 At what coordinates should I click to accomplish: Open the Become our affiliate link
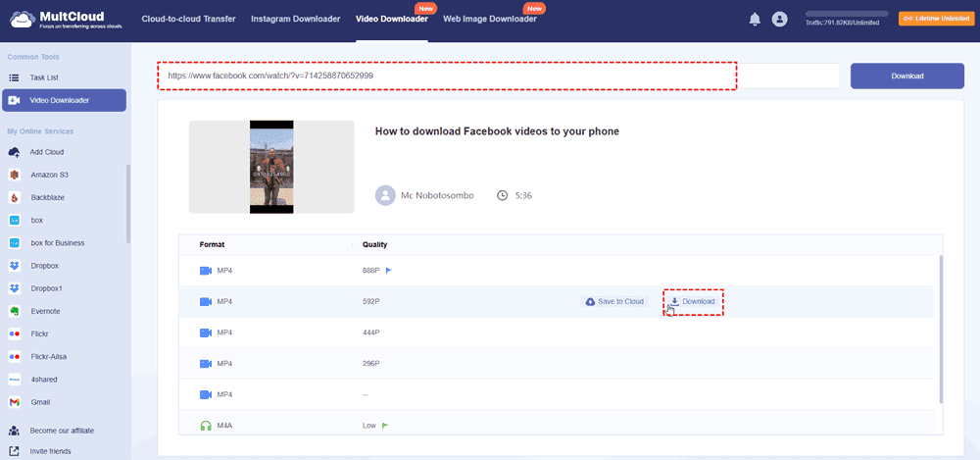click(62, 431)
